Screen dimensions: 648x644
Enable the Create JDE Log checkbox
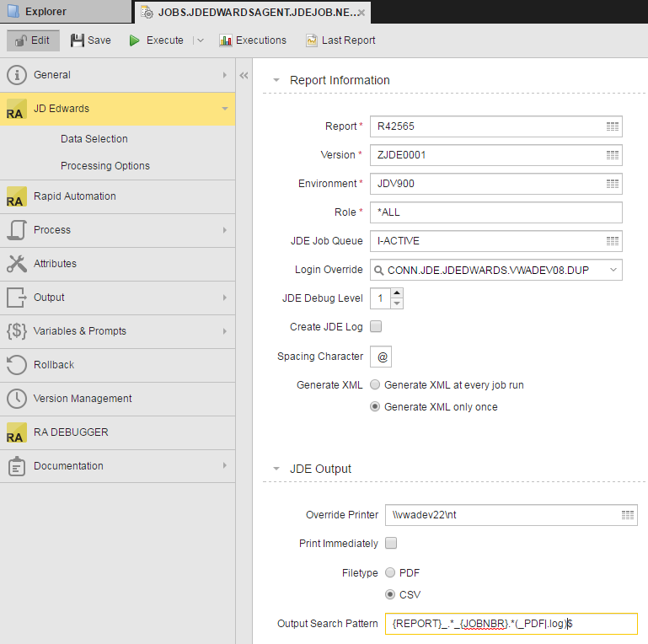[376, 326]
